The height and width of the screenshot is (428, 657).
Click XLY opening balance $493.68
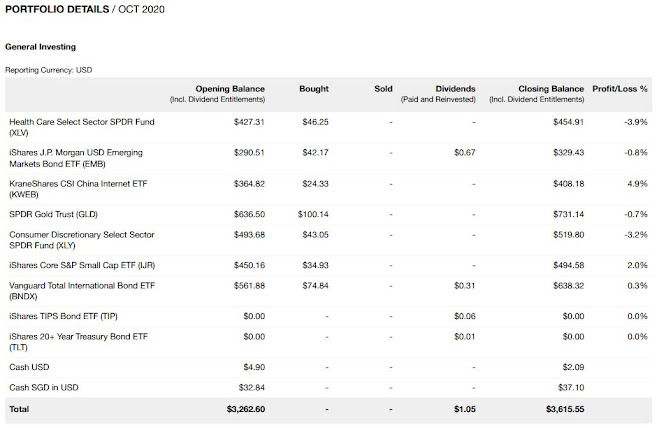click(249, 235)
